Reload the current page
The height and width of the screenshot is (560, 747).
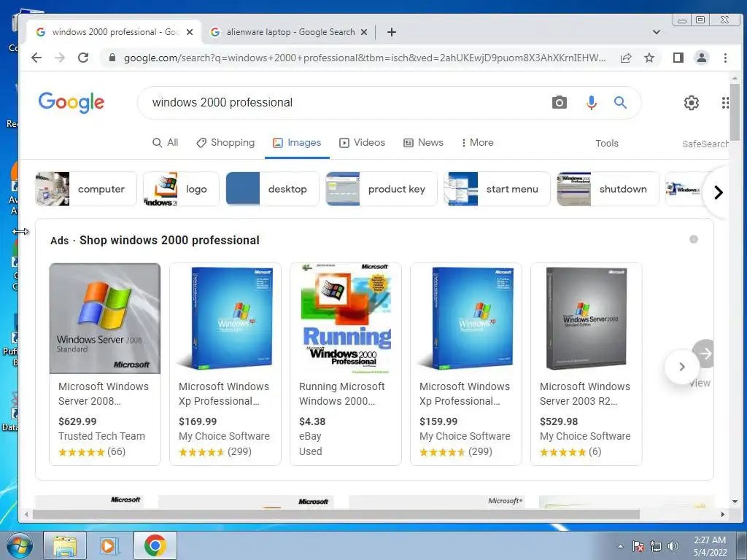point(83,58)
